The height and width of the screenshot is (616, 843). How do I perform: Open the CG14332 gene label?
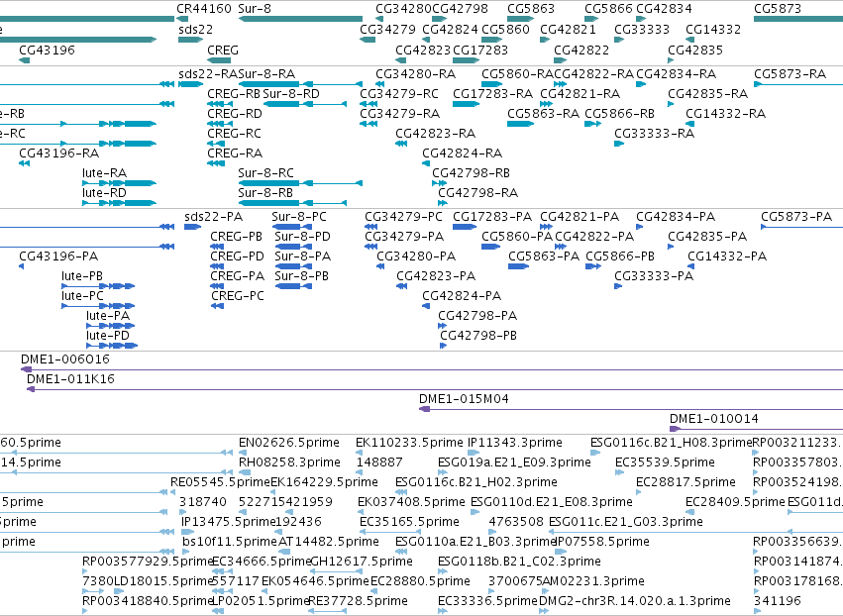click(x=713, y=29)
